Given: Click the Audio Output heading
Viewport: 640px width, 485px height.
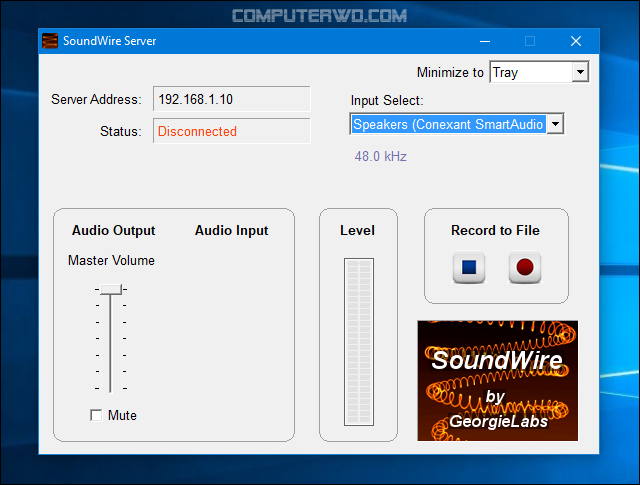Looking at the screenshot, I should 113,231.
